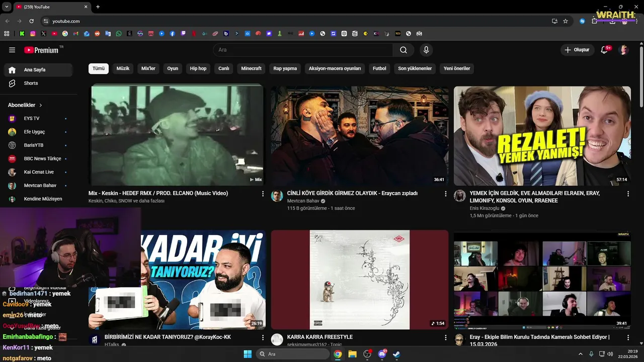Open more options for CİNLİ KÖYE GİRDİK video
Screen dimensions: 644x362
(445, 194)
